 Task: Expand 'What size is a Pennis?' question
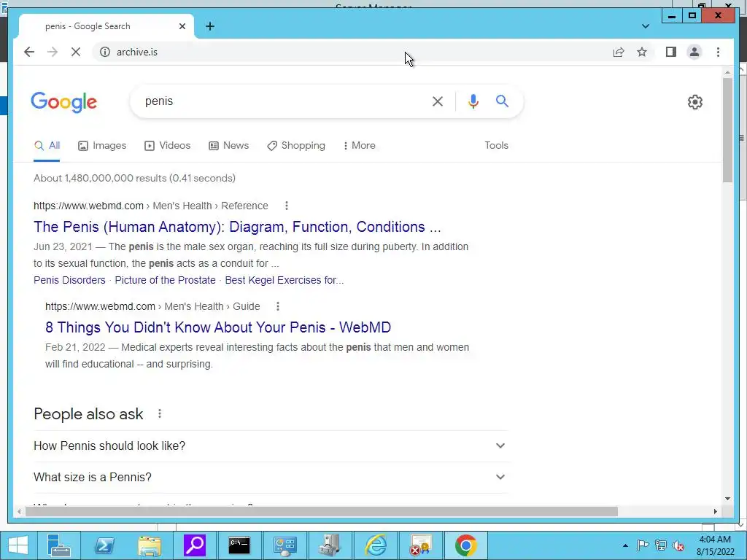point(271,477)
